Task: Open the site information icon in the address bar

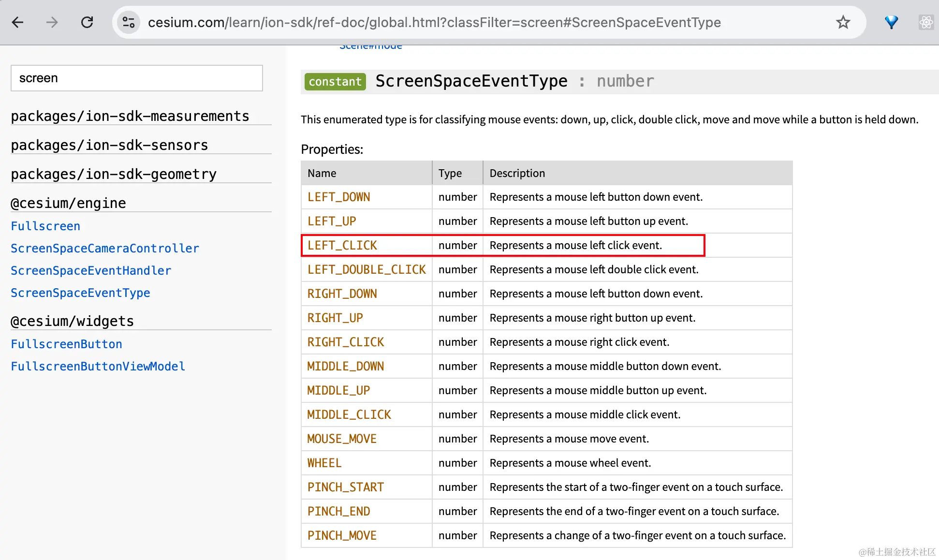Action: tap(129, 22)
